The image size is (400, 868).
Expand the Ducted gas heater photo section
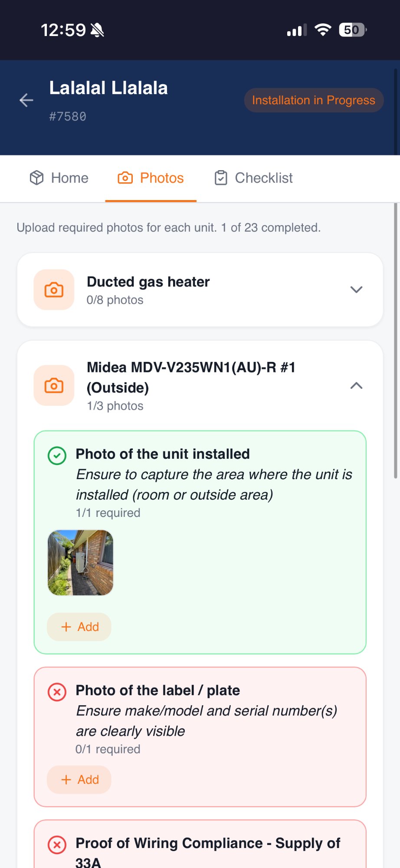click(x=356, y=289)
